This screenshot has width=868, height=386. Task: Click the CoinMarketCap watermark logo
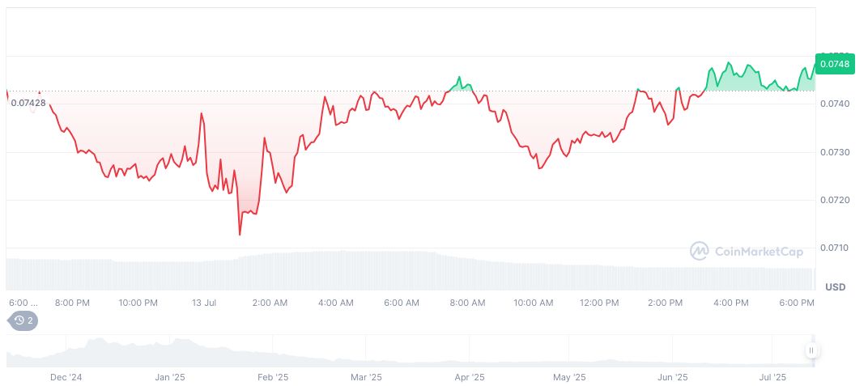pos(747,252)
